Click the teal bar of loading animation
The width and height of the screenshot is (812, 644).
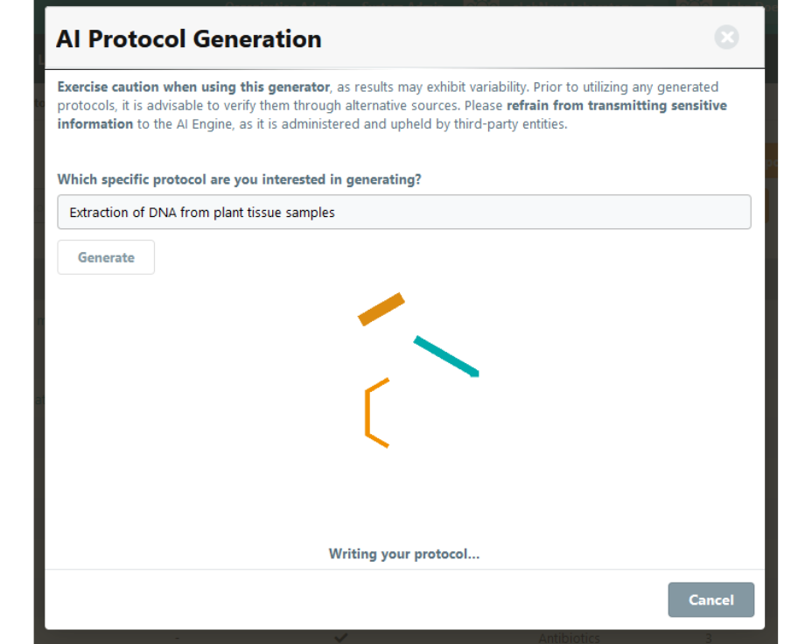pyautogui.click(x=446, y=356)
